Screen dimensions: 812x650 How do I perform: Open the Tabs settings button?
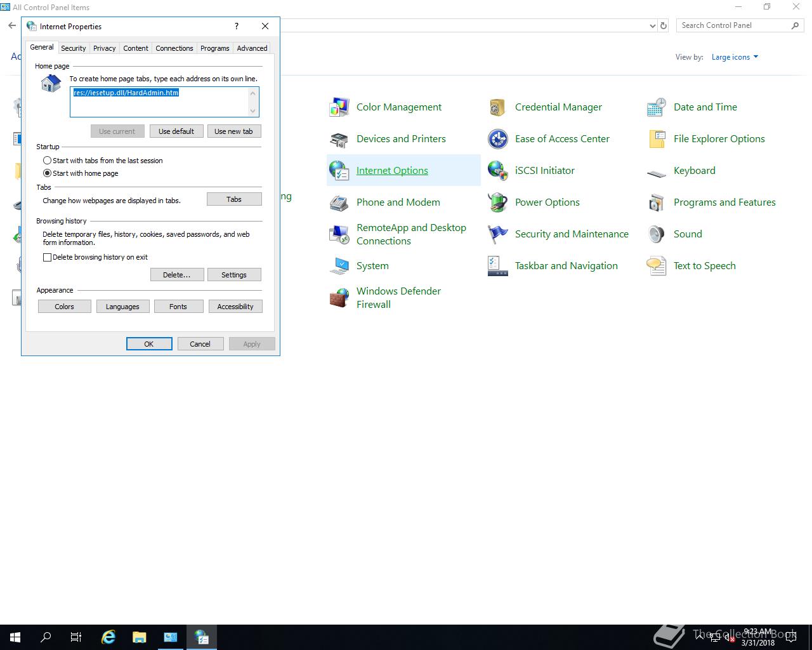point(234,199)
